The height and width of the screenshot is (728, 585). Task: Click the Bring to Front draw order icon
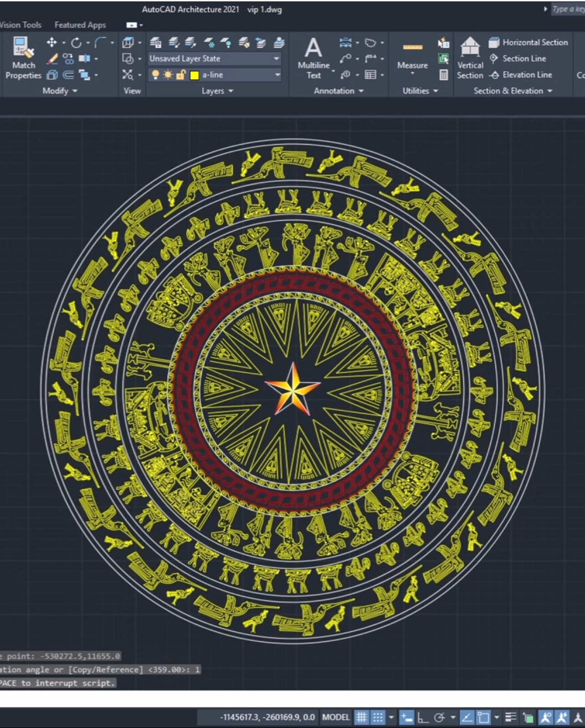pyautogui.click(x=84, y=75)
